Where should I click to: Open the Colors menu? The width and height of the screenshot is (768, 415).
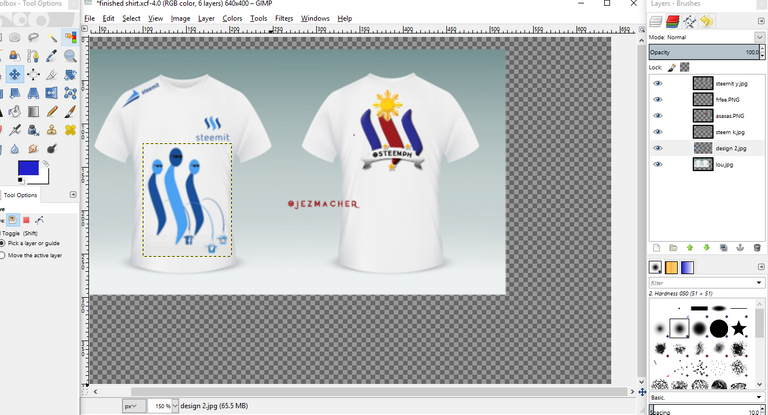pyautogui.click(x=232, y=18)
